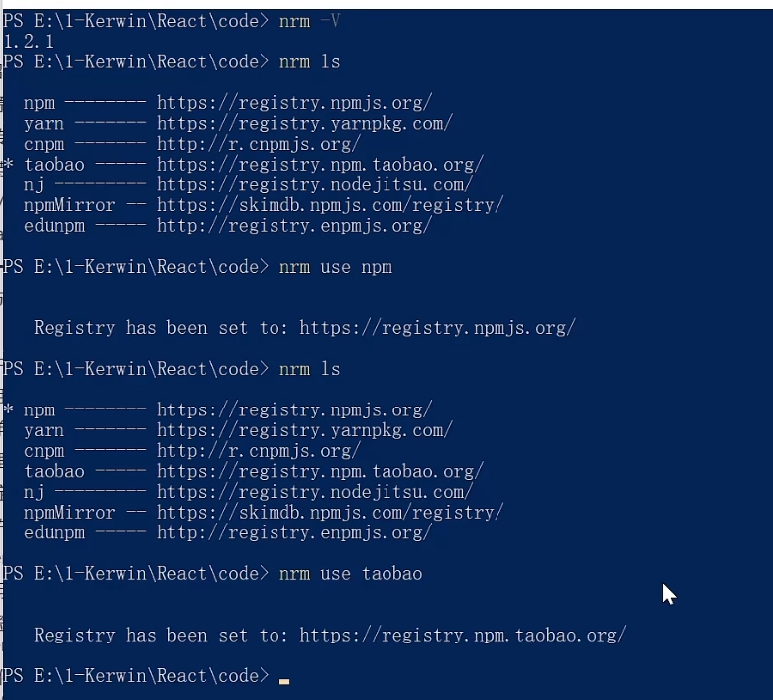Open the enpmjs registry URL in the first list

(x=293, y=226)
